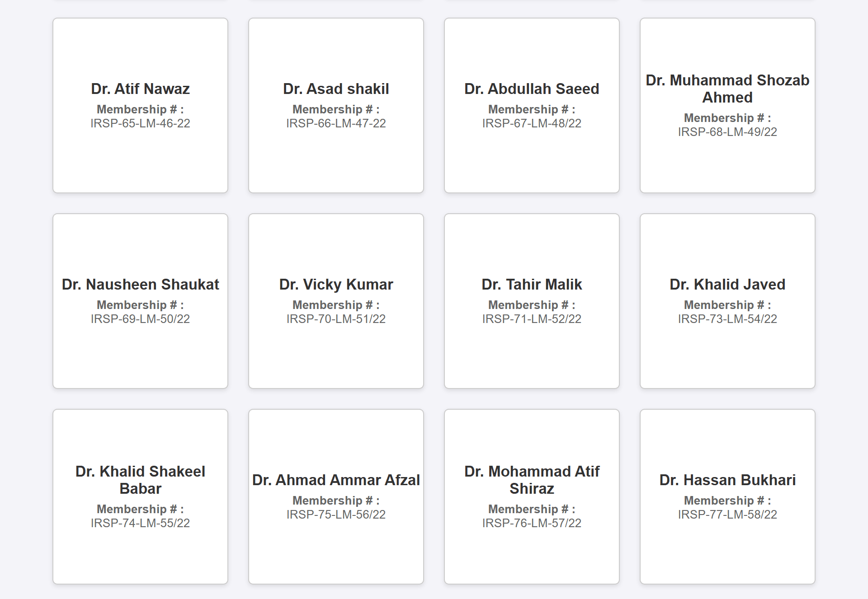
Task: Click membership ID IRSP-73-LM-54/22
Action: pos(727,319)
